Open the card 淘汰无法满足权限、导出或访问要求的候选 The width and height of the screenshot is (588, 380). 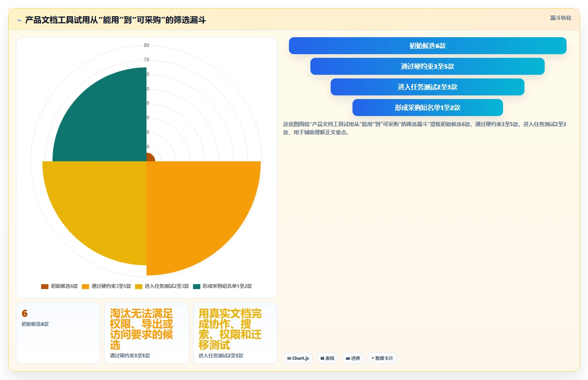tap(146, 333)
